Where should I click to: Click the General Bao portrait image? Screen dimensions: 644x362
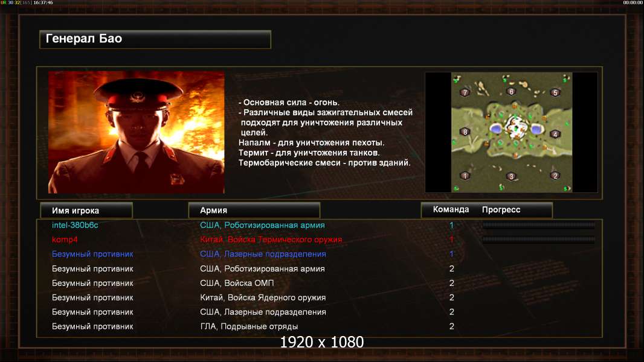137,132
